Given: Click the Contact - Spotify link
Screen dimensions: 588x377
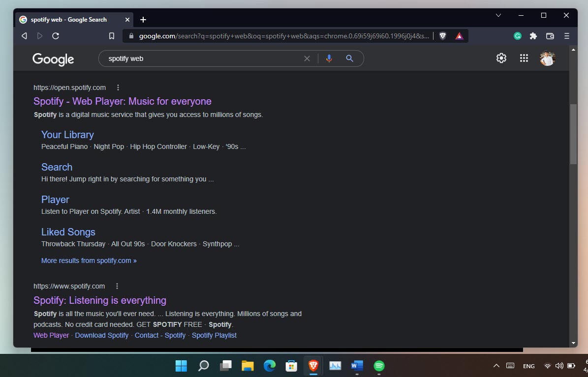Looking at the screenshot, I should pos(160,335).
